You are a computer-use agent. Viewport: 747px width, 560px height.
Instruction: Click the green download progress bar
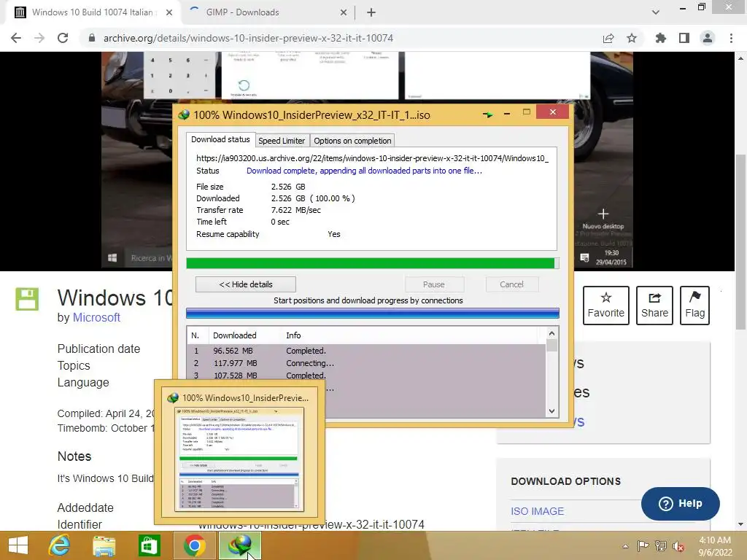pos(373,263)
